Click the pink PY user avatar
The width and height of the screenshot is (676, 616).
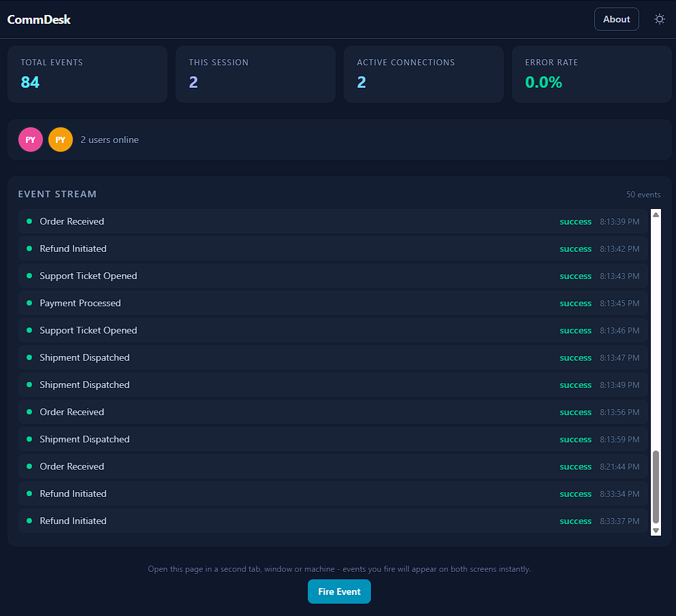(x=30, y=139)
